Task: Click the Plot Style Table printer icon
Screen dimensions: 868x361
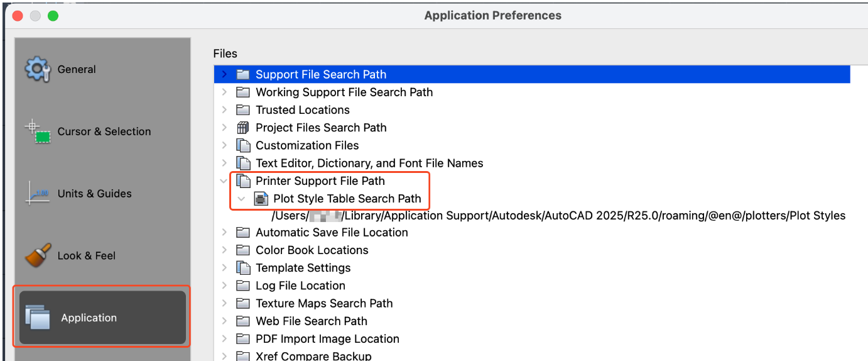Action: 261,199
